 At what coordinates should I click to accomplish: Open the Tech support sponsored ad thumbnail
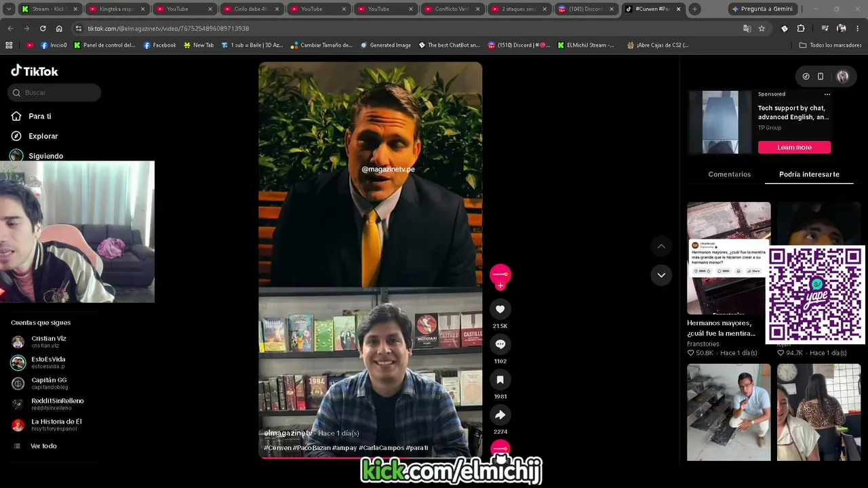720,122
